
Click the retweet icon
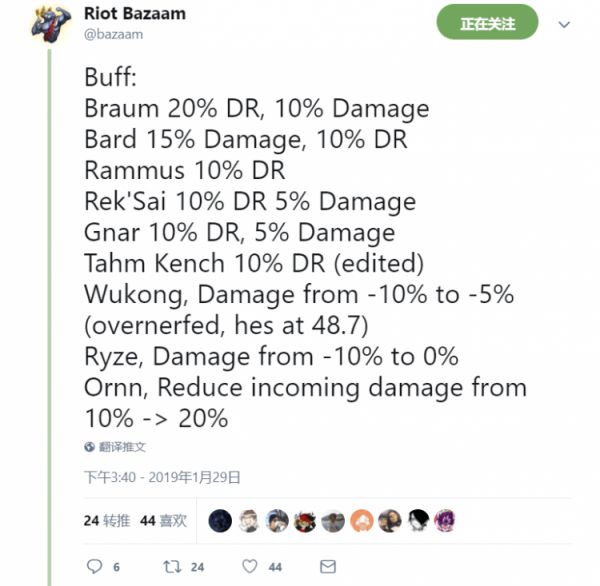(x=171, y=566)
